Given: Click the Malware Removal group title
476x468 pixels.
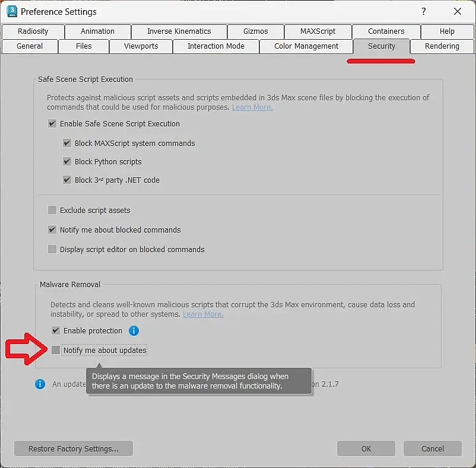Looking at the screenshot, I should pos(70,284).
